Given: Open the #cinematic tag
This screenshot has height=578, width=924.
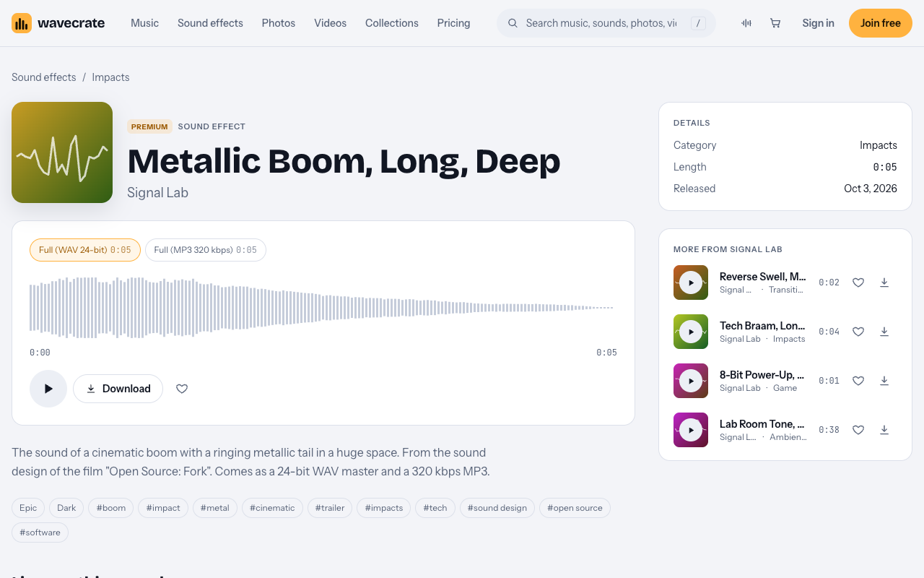Looking at the screenshot, I should (272, 508).
